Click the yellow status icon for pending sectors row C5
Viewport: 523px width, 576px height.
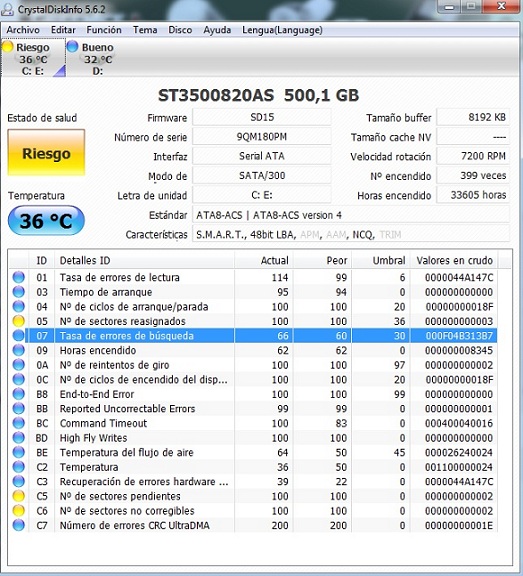tap(18, 496)
